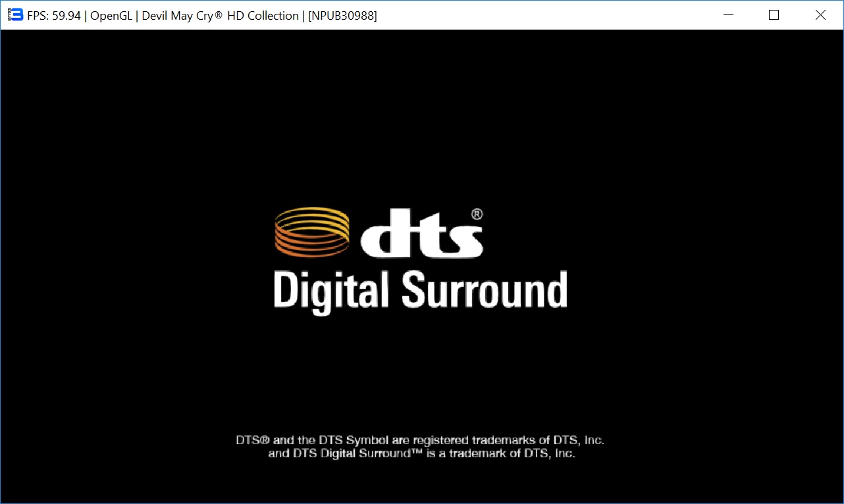Image resolution: width=844 pixels, height=504 pixels.
Task: Click the [NPUB30988] game ID in title
Action: tap(342, 16)
